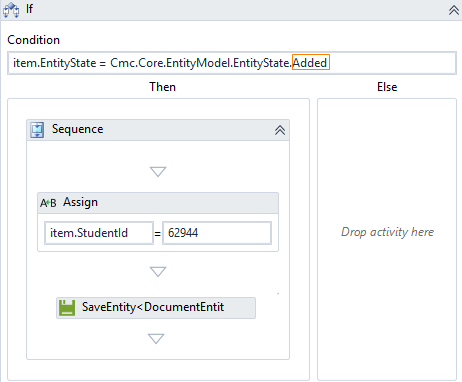
Task: Edit the Condition expression field
Action: pos(232,63)
